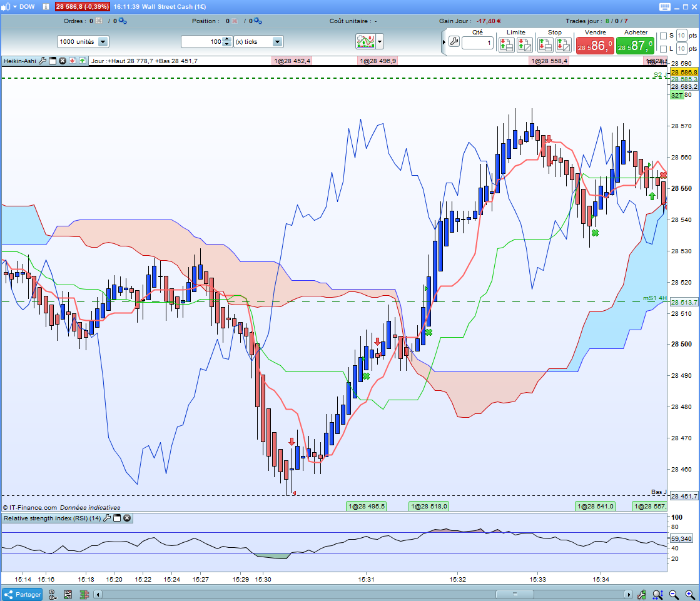Click the green and red bars icon at bottom
Viewport: 700px width, 601px height.
pos(84,594)
